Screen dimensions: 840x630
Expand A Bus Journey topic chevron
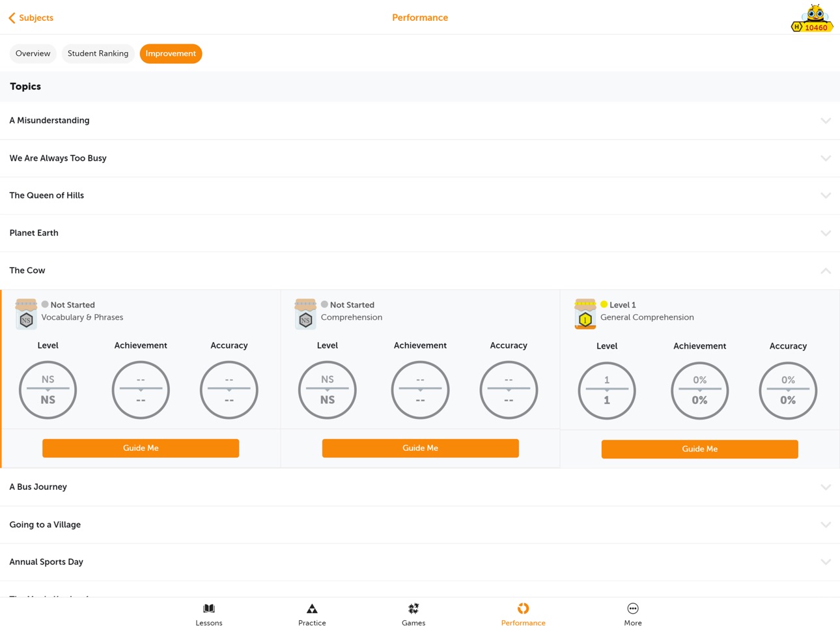click(x=826, y=487)
